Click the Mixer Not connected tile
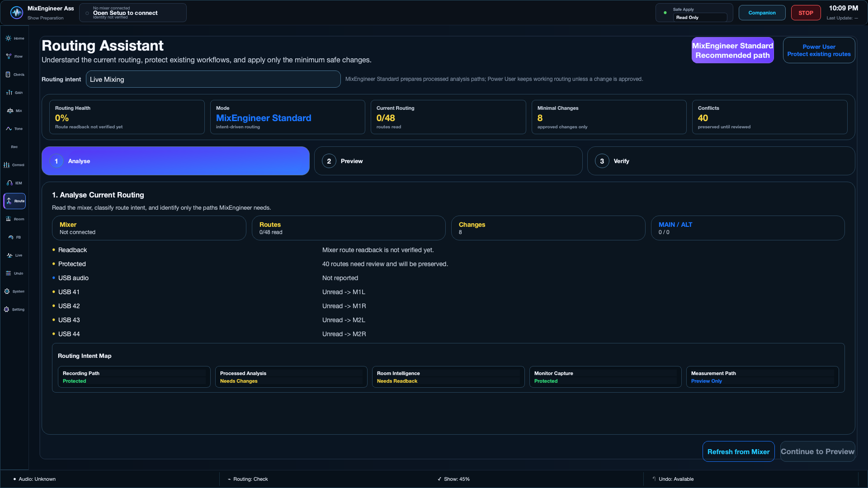This screenshot has height=488, width=868. tap(149, 228)
